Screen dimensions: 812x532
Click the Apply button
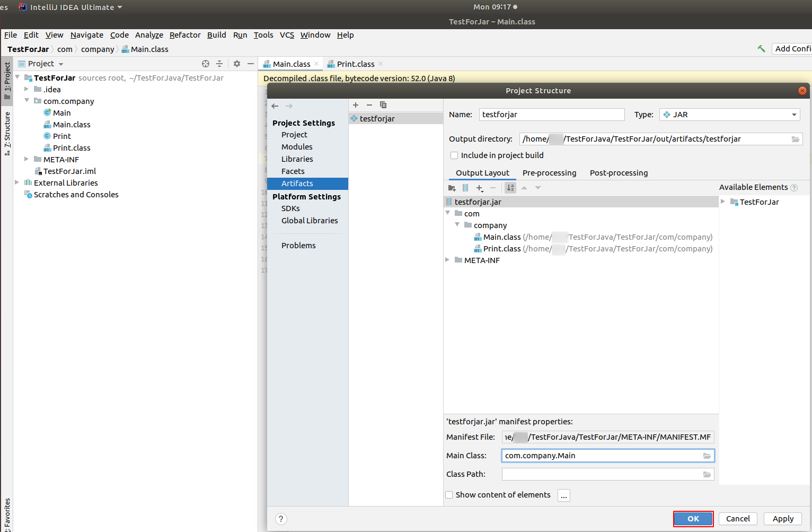[x=783, y=519]
